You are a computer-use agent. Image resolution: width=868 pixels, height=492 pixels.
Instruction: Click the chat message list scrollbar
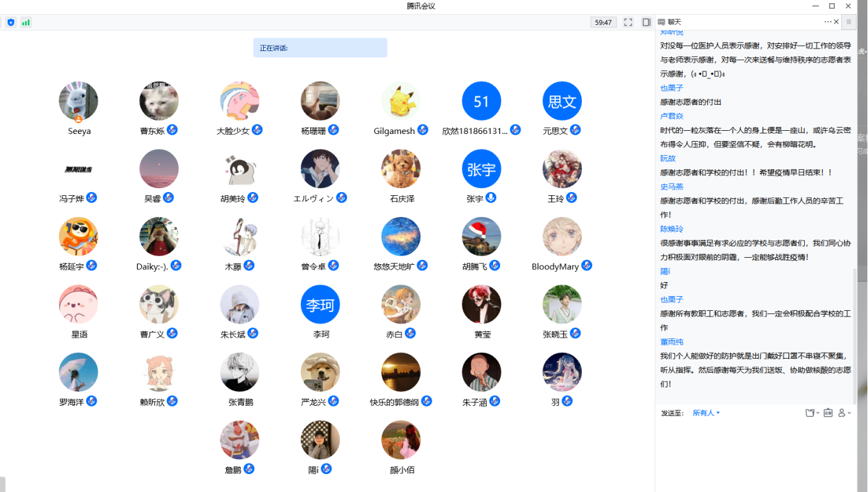(x=855, y=332)
